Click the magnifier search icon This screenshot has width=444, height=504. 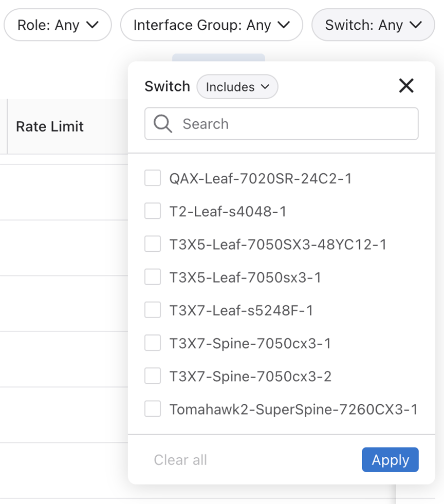(x=162, y=124)
